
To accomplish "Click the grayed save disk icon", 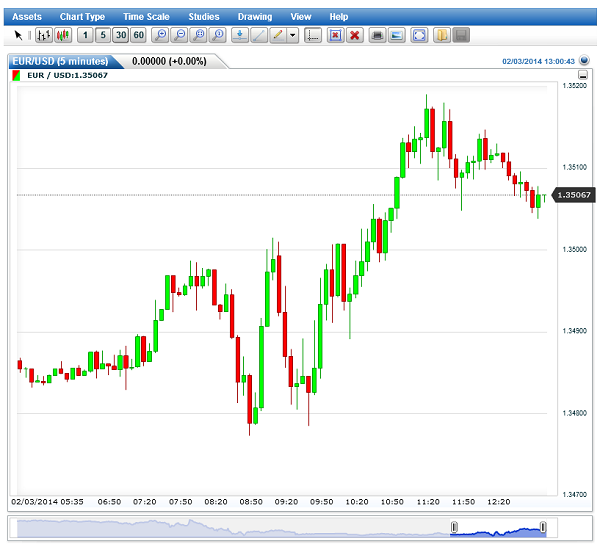I will pyautogui.click(x=461, y=36).
